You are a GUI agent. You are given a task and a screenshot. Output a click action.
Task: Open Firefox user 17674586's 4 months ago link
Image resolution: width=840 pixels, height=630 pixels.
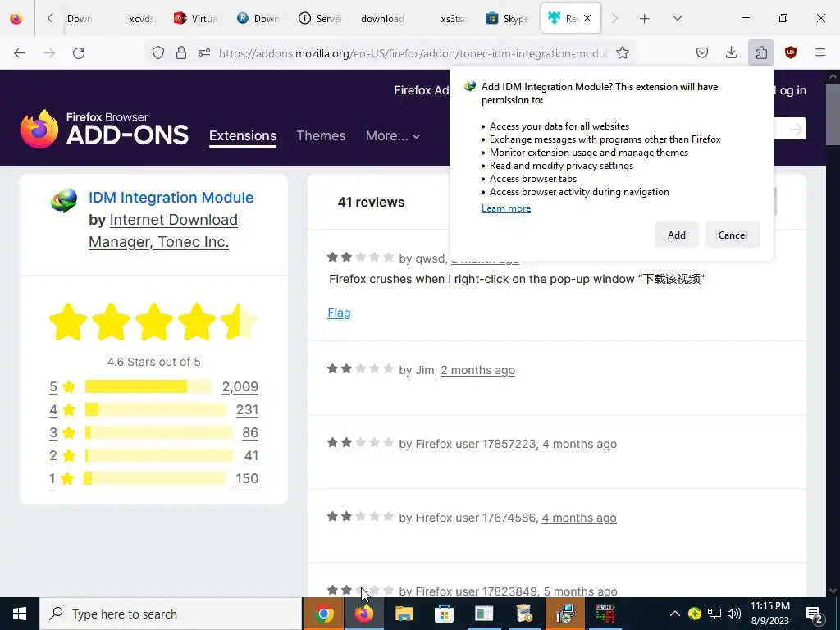pyautogui.click(x=578, y=518)
